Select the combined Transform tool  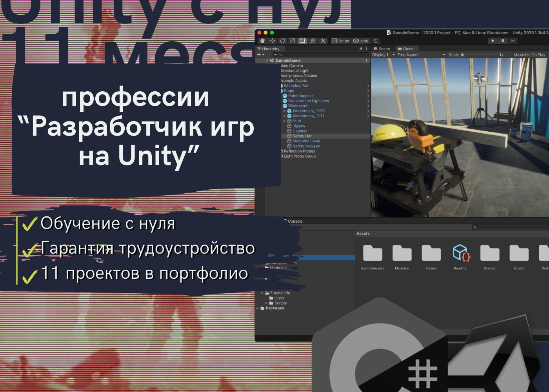click(313, 41)
